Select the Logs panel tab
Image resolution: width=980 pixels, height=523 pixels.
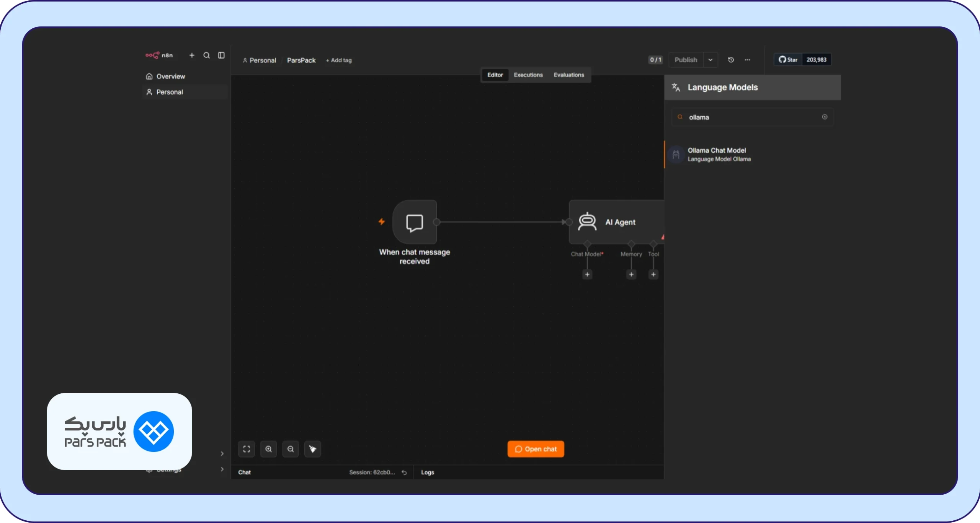(x=428, y=473)
